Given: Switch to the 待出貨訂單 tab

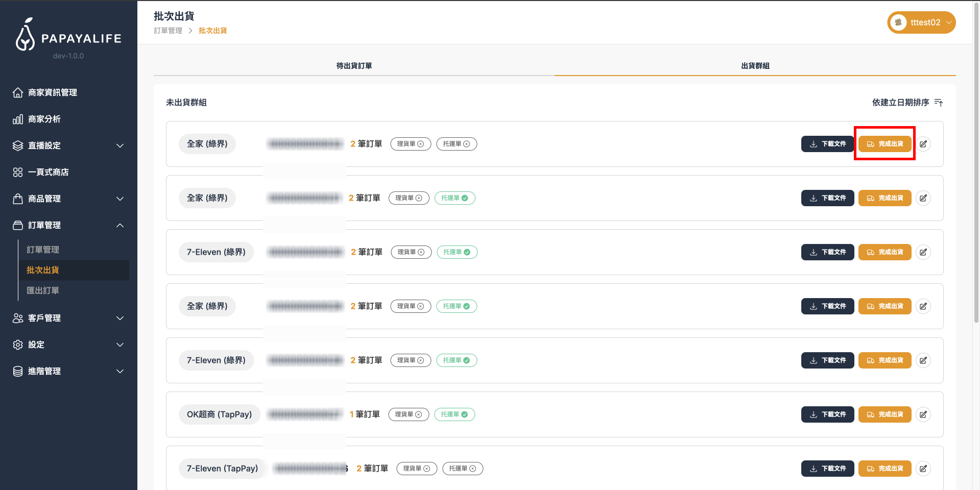Looking at the screenshot, I should pos(354,66).
